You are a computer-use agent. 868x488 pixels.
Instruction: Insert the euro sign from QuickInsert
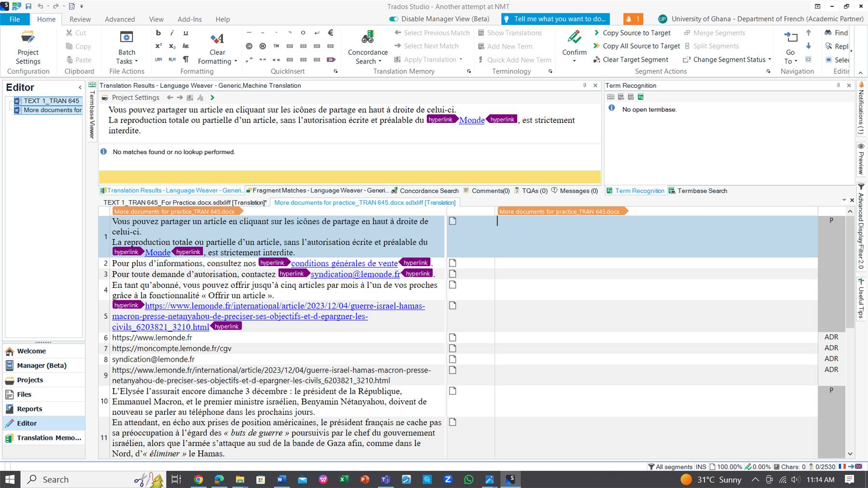[330, 33]
